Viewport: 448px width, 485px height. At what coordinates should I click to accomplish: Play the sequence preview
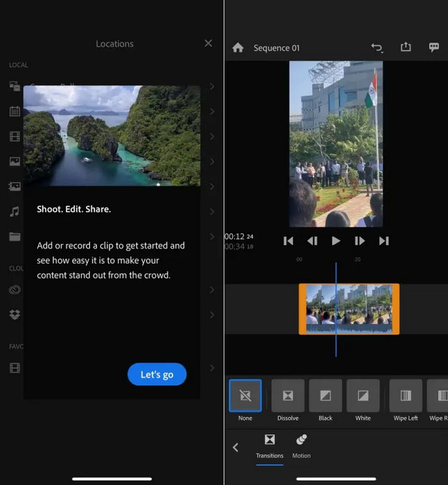click(x=336, y=240)
